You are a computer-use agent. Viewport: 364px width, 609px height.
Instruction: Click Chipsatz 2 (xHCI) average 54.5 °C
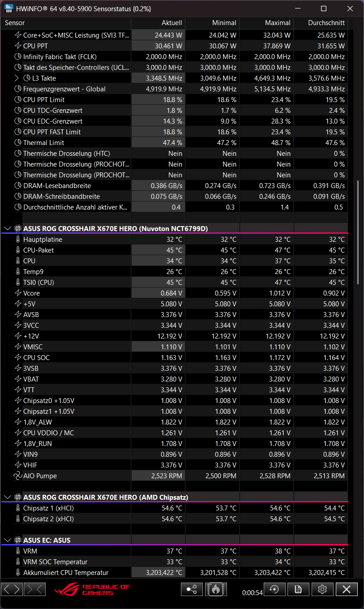click(x=334, y=519)
